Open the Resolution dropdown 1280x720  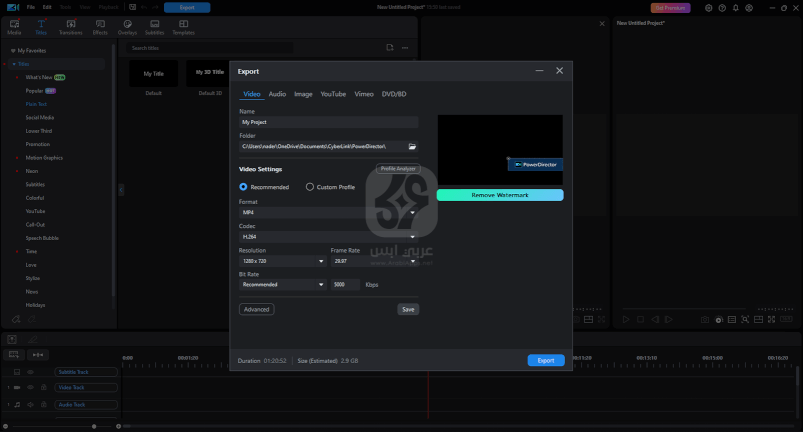pos(283,261)
